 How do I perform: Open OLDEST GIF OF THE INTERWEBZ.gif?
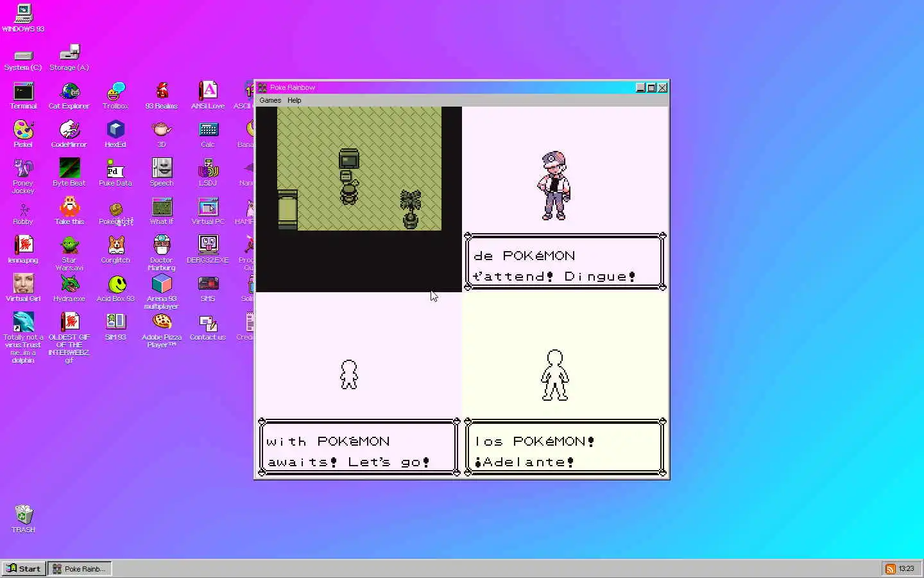(x=69, y=338)
